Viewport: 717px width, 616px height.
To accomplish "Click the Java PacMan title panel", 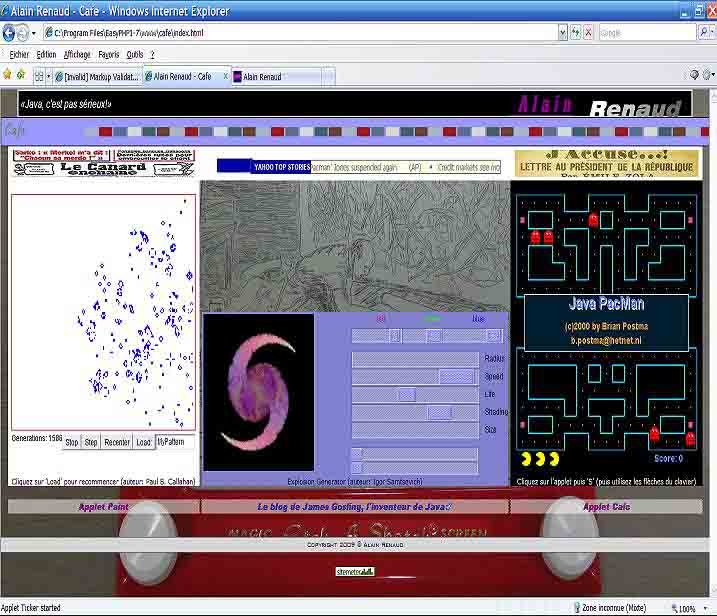I will pyautogui.click(x=606, y=323).
